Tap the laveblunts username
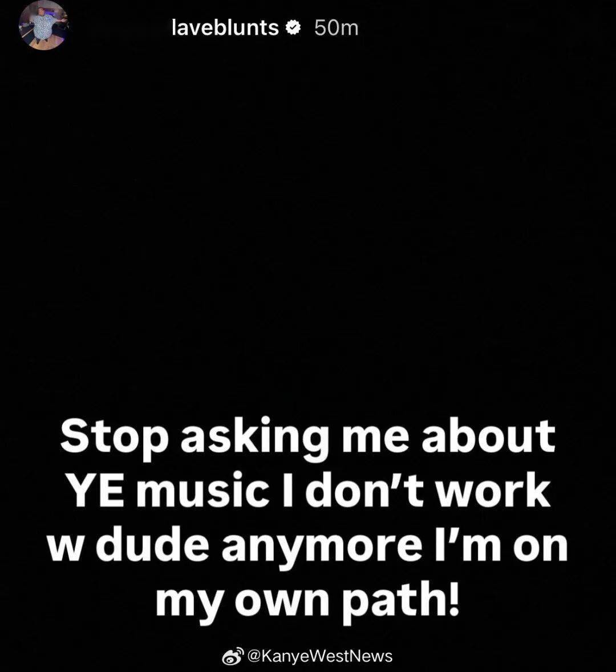The height and width of the screenshot is (672, 616). click(x=225, y=29)
